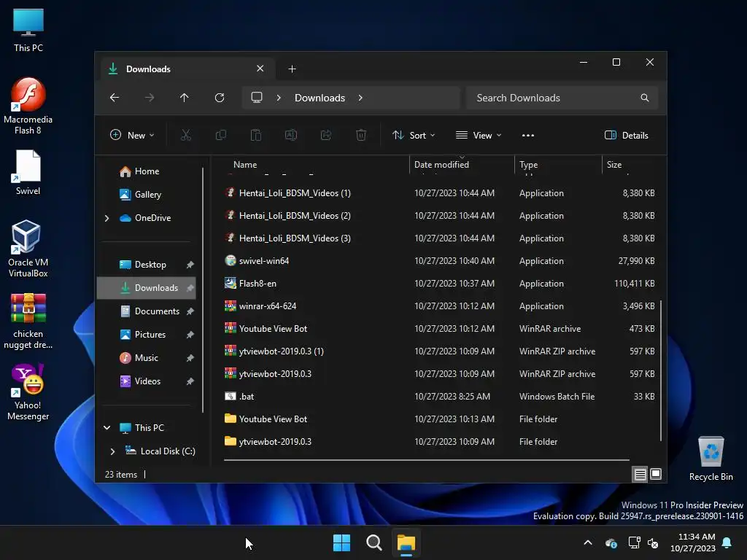Click the search magnifier in Search Downloads
Image resolution: width=747 pixels, height=560 pixels.
pyautogui.click(x=645, y=98)
